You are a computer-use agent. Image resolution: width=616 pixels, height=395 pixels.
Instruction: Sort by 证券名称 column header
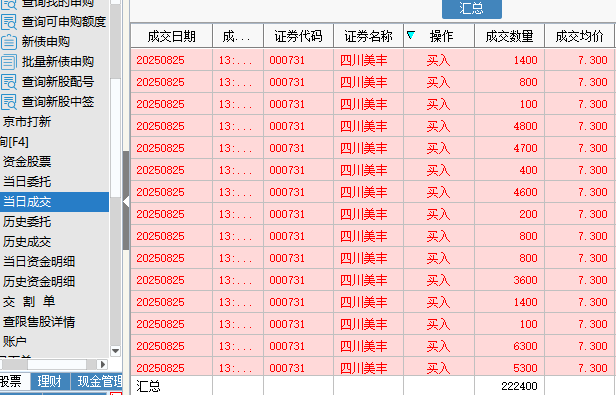[368, 36]
